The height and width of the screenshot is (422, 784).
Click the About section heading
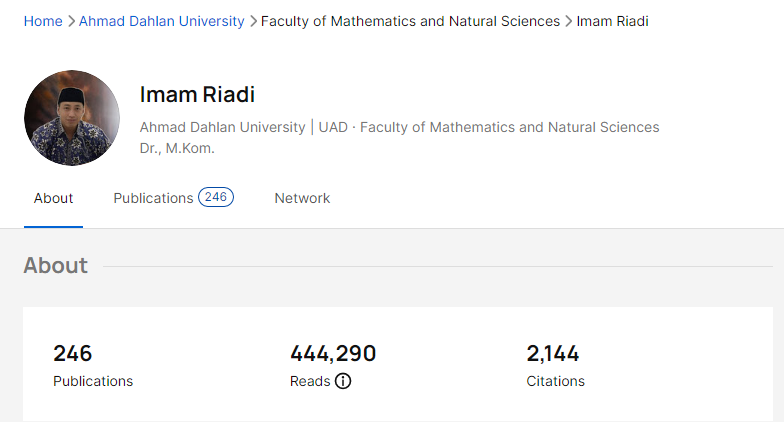56,265
